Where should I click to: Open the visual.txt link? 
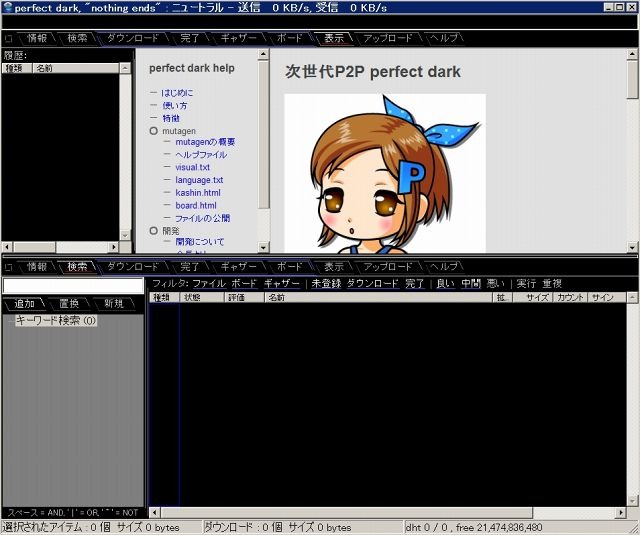tap(193, 167)
